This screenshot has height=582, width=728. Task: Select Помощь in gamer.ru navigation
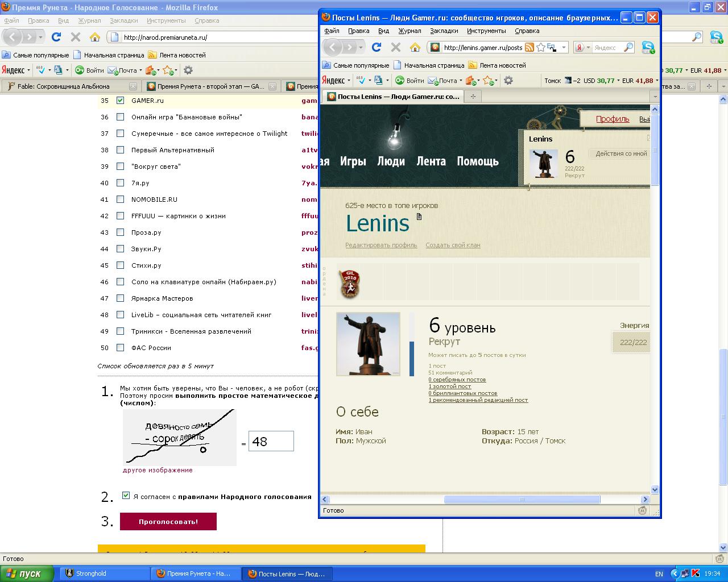478,161
